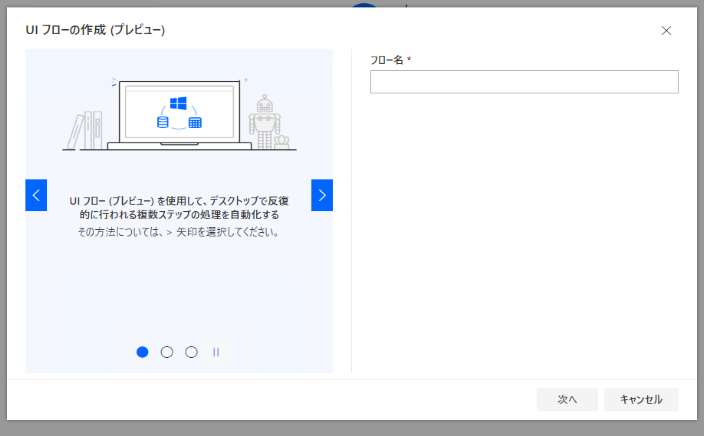The width and height of the screenshot is (704, 436).
Task: Pause the carousel slideshow
Action: (216, 352)
